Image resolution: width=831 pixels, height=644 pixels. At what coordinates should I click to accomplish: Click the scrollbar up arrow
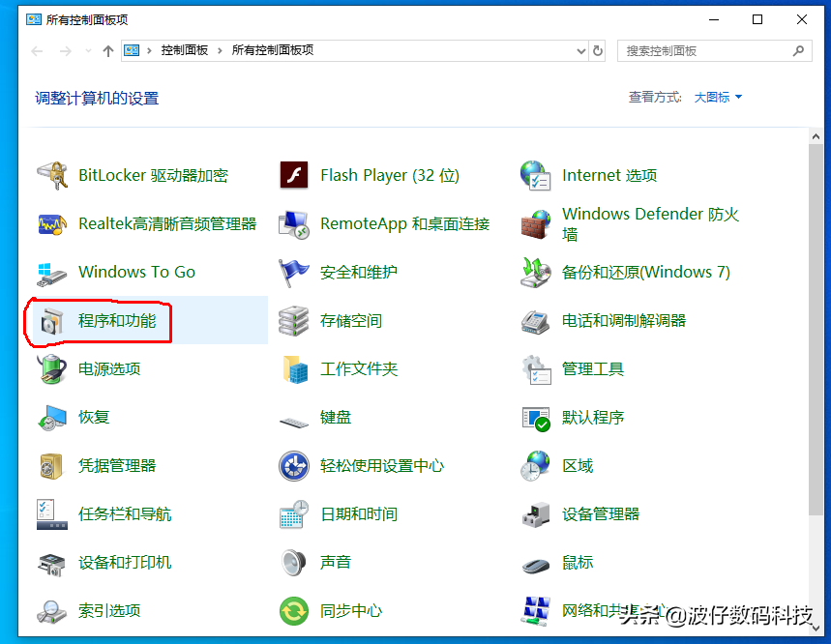click(816, 136)
